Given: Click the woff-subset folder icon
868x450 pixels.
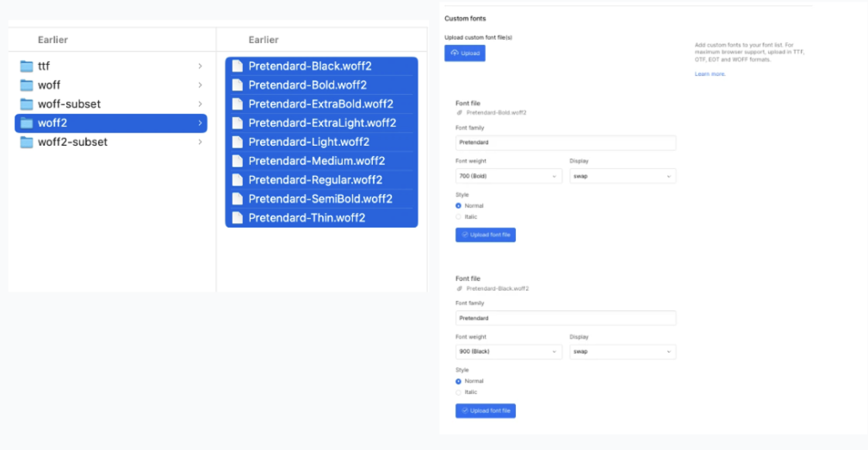Looking at the screenshot, I should tap(27, 104).
